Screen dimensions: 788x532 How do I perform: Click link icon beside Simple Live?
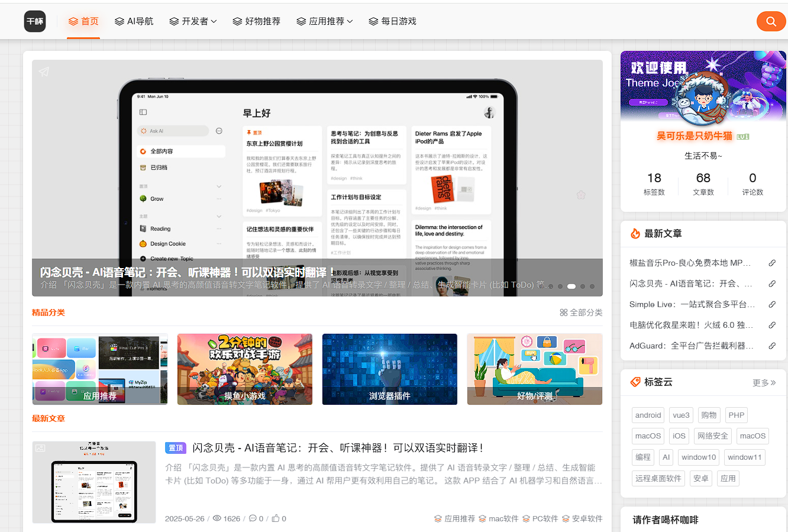pos(772,305)
